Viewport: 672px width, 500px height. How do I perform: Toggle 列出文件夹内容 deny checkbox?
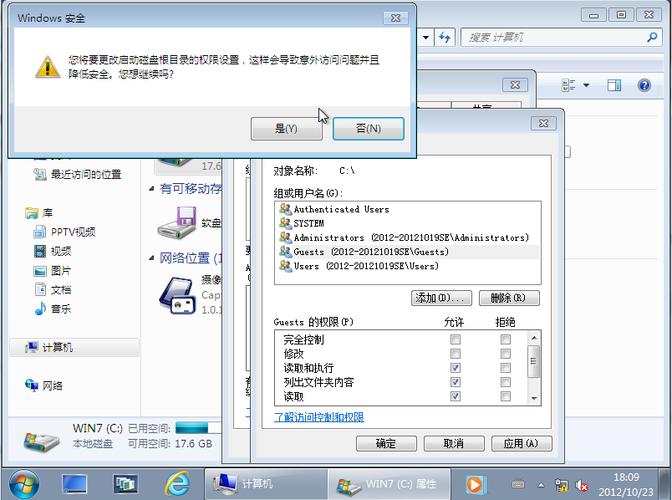pos(505,382)
